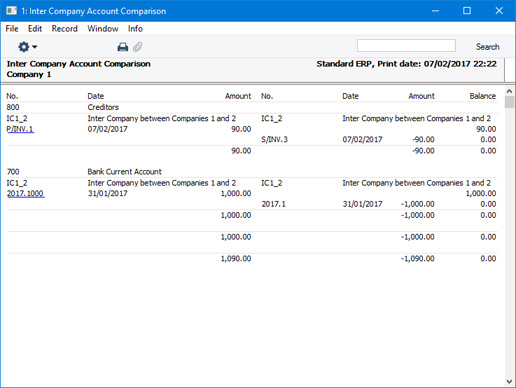Click the Search button
The image size is (516, 388).
click(488, 47)
